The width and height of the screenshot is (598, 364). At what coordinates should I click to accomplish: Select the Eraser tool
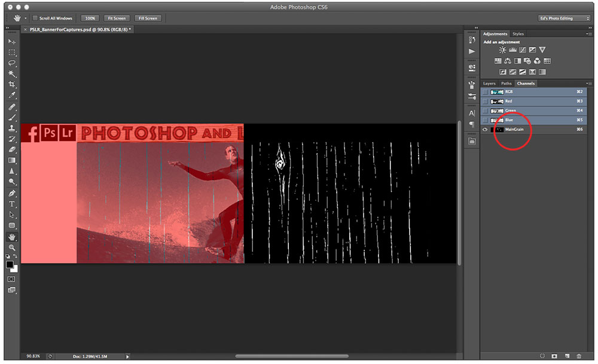pos(12,149)
